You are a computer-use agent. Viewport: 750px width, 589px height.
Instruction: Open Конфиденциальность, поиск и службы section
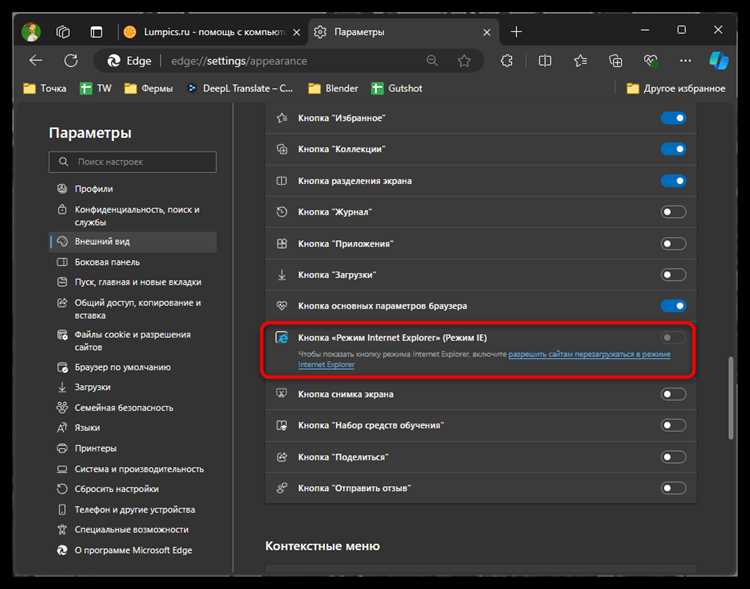132,216
